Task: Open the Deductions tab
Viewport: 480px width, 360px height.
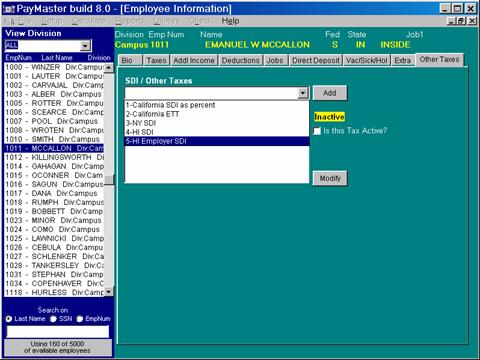Action: click(241, 60)
